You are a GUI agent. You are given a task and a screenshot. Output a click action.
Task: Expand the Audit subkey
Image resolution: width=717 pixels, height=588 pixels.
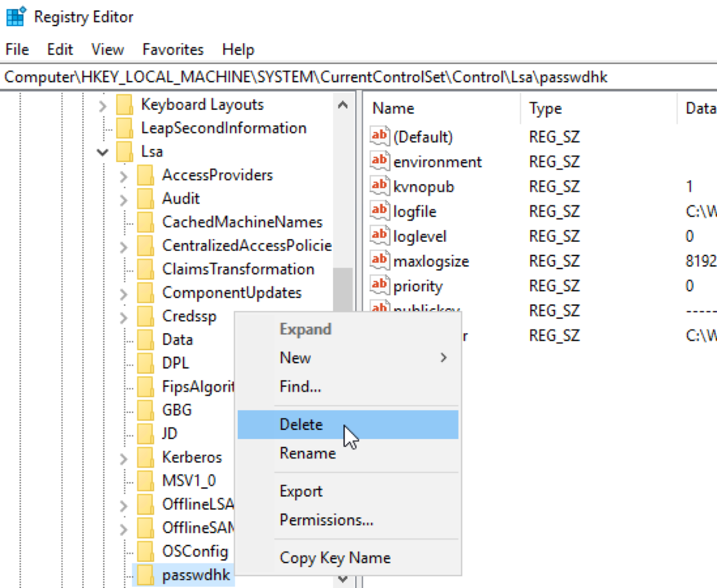click(124, 199)
